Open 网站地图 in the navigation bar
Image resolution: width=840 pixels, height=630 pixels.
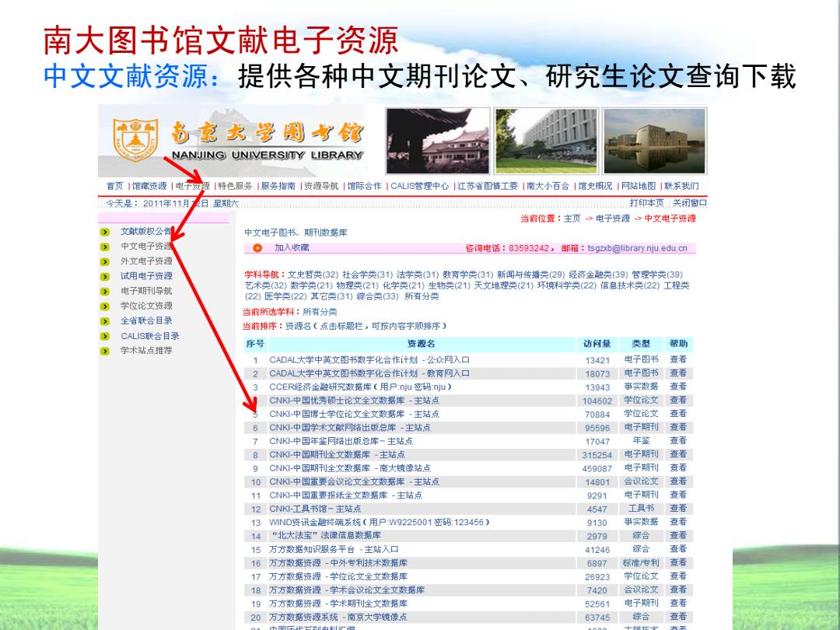click(x=639, y=186)
